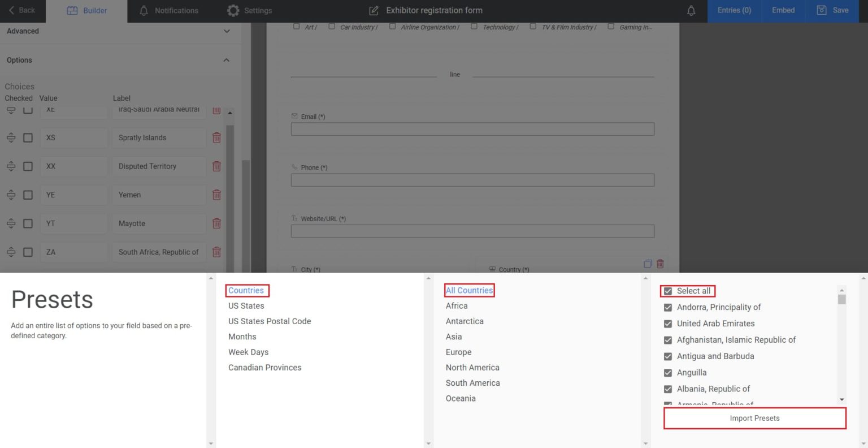This screenshot has width=868, height=448.
Task: Choose the Canadian Provinces preset
Action: point(264,367)
